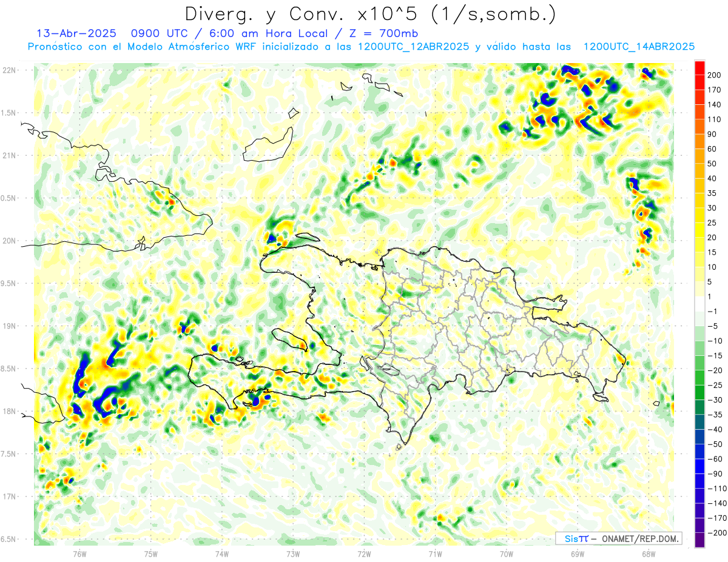Viewport: 728px width, 562px height.
Task: Click the "18N" latitude label
Action: click(8, 412)
